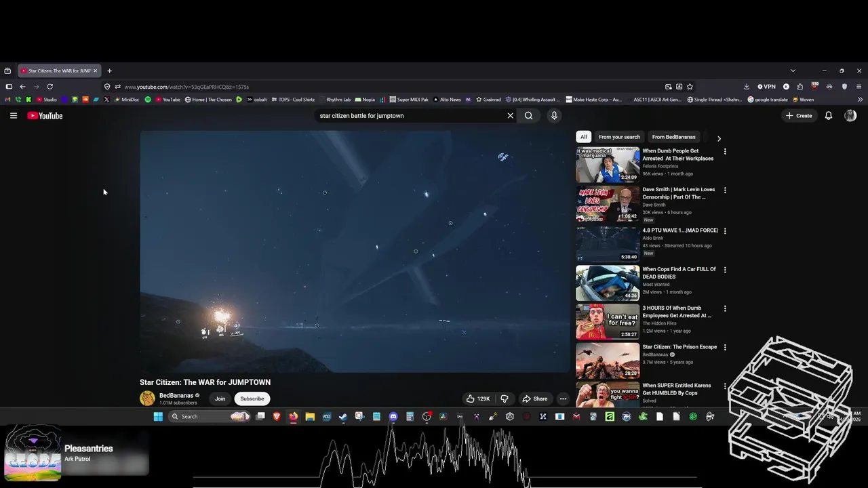Open Discord from the taskbar
This screenshot has height=488, width=868.
(x=393, y=417)
